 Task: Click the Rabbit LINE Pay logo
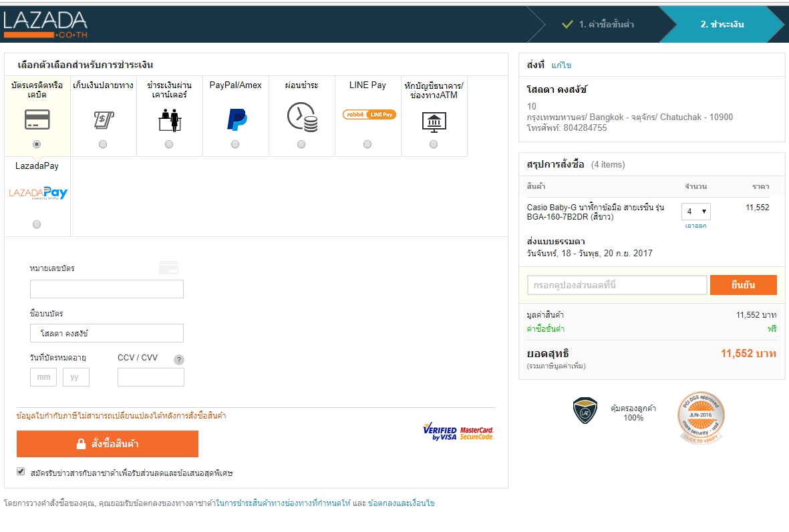(x=369, y=115)
